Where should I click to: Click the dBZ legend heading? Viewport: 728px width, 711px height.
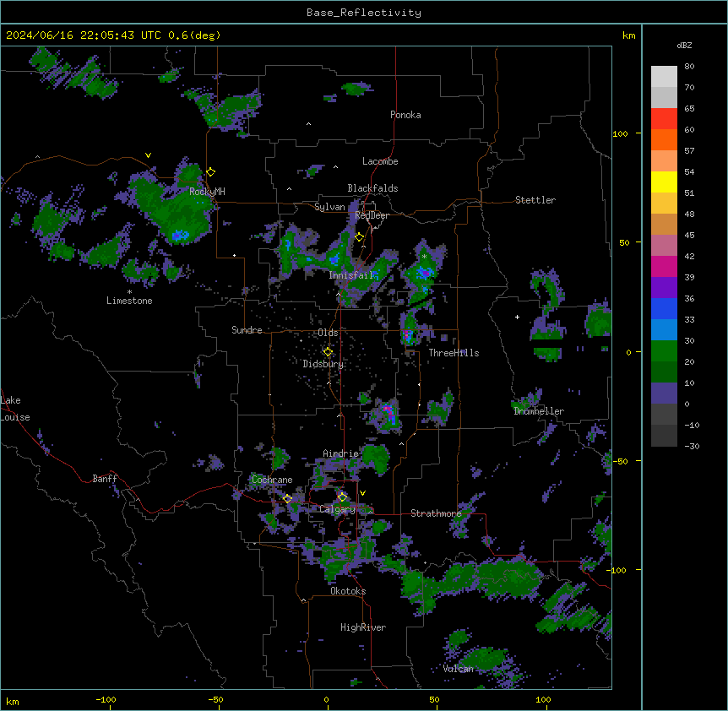coord(684,46)
